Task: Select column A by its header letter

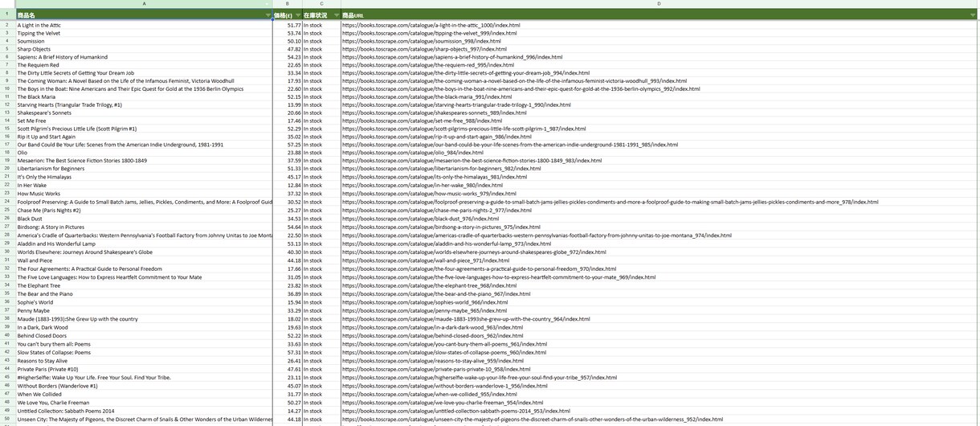Action: pyautogui.click(x=145, y=4)
